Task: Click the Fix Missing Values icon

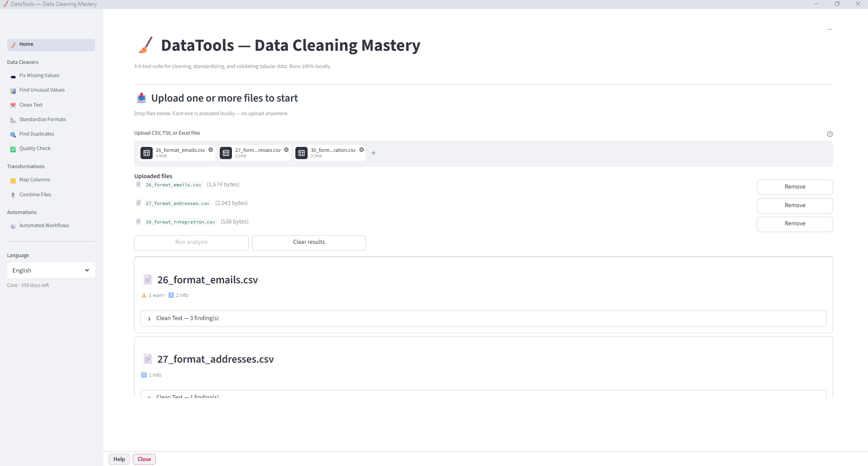Action: (x=13, y=76)
